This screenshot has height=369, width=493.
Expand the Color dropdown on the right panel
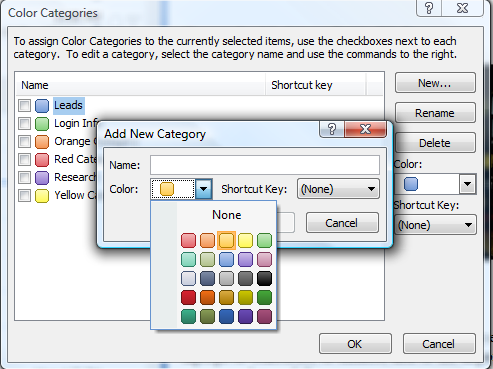point(467,184)
